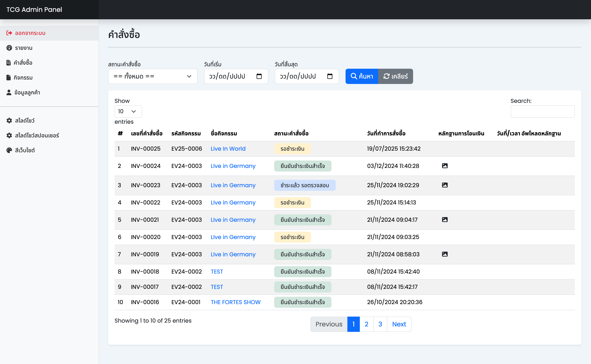This screenshot has height=364, width=591.
Task: Go to กิจกรรม in sidebar
Action: pos(23,78)
